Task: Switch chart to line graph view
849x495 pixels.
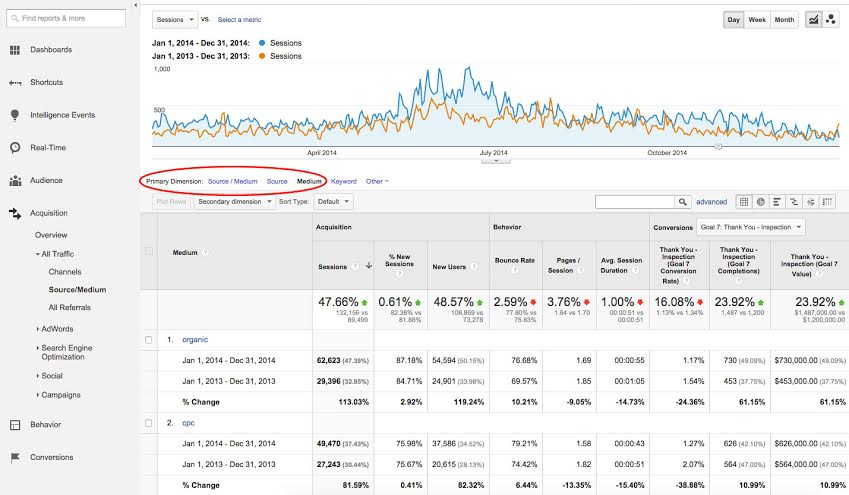Action: point(813,20)
